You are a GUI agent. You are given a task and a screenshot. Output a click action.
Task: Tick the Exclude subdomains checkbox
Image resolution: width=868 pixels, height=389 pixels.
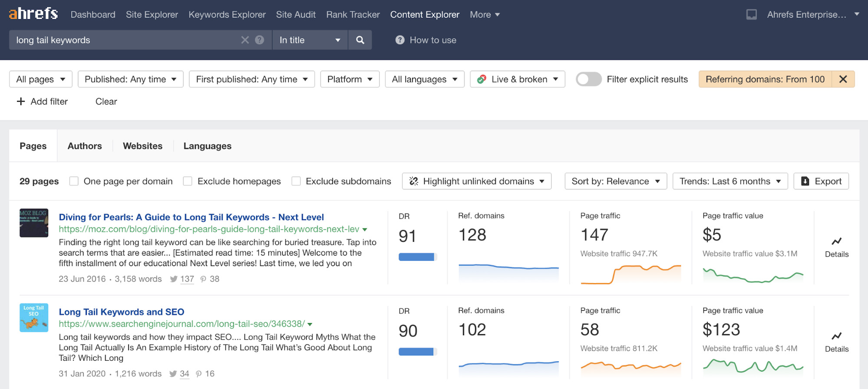pos(296,181)
